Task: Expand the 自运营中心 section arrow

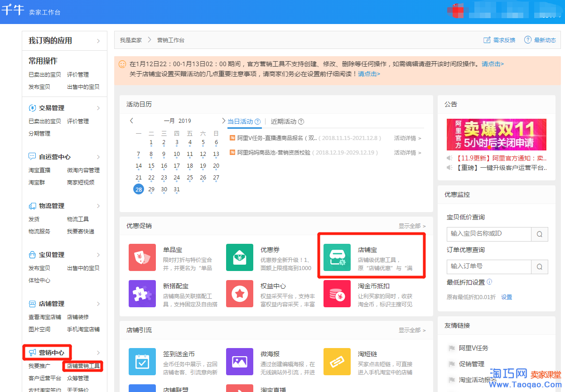Action: click(x=98, y=157)
